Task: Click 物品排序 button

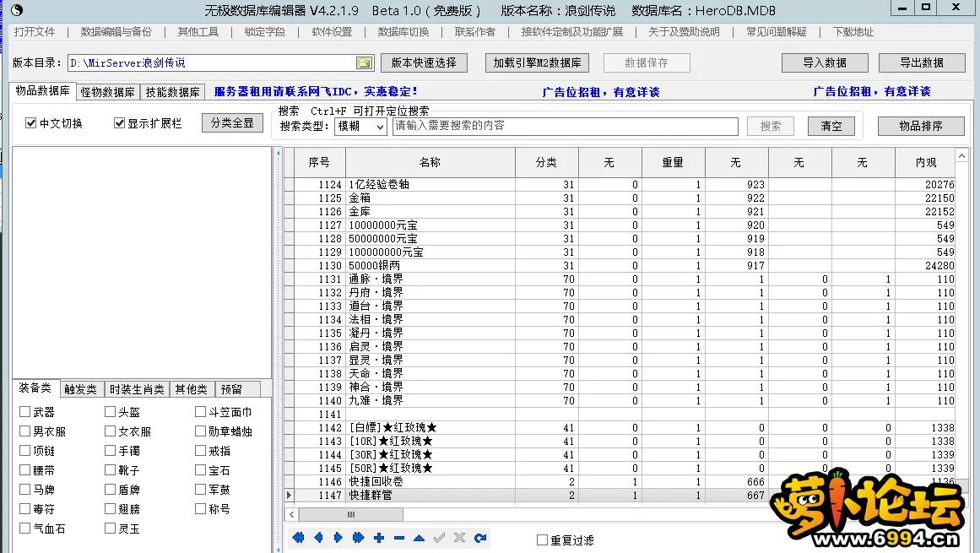Action: point(921,127)
